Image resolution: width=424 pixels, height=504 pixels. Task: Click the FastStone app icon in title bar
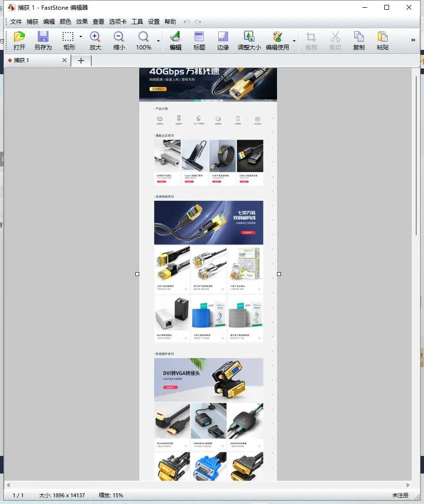click(x=12, y=7)
